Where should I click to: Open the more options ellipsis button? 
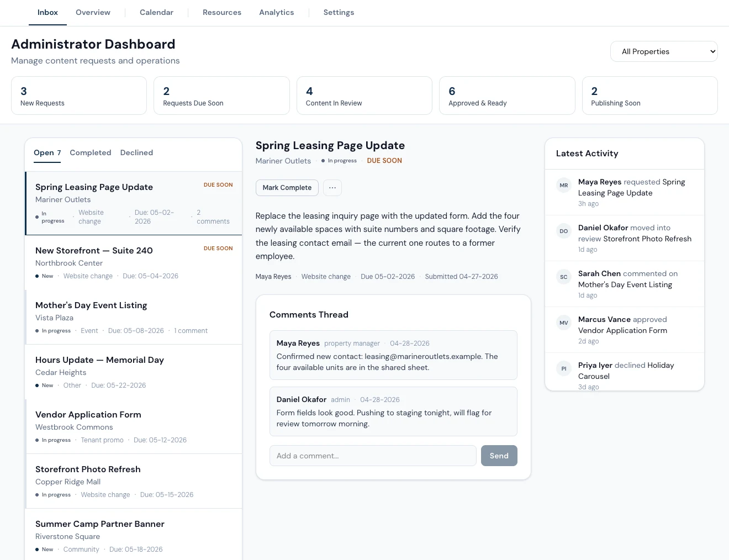click(x=332, y=188)
